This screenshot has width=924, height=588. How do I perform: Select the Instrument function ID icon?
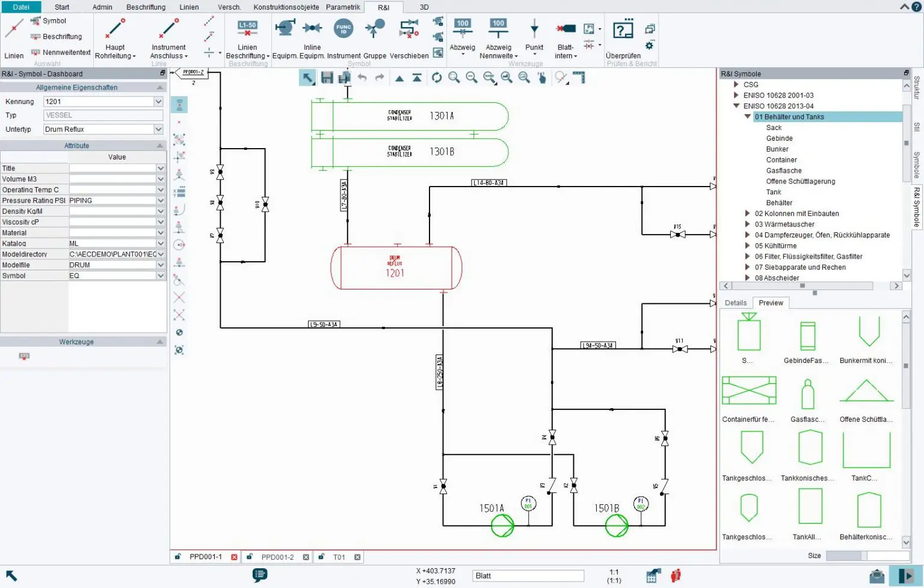point(343,29)
